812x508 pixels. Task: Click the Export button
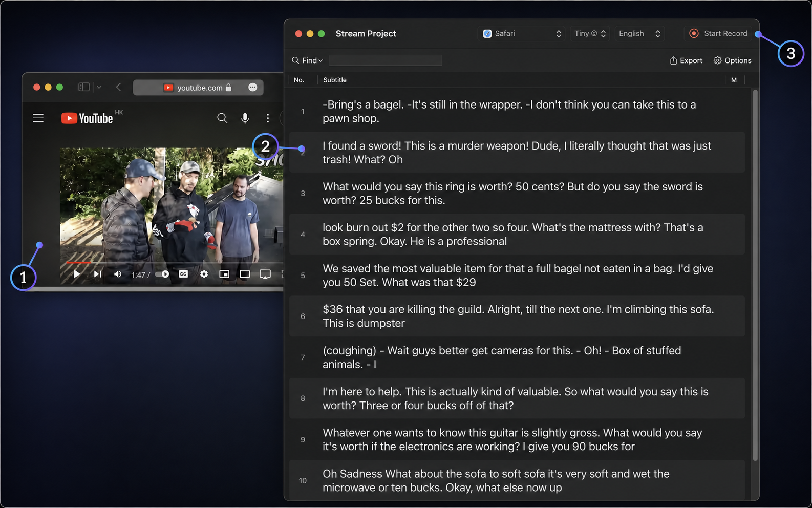tap(686, 60)
